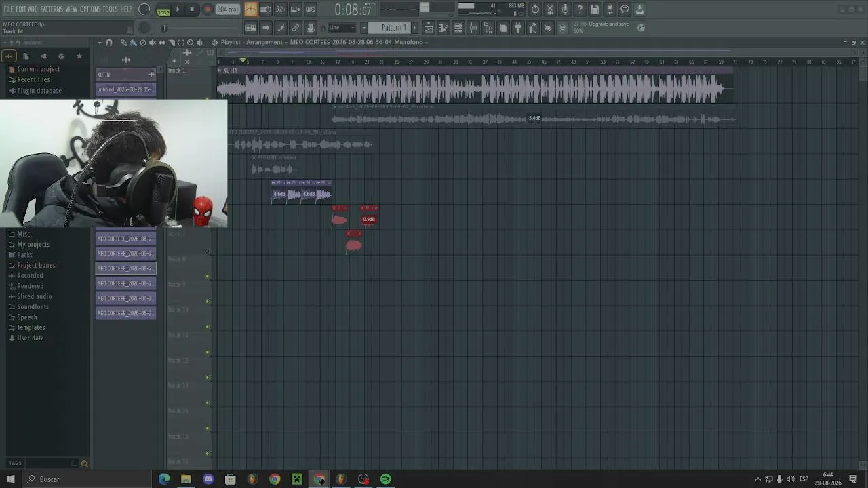The width and height of the screenshot is (868, 488).
Task: Toggle the metronome button
Action: pyautogui.click(x=251, y=9)
